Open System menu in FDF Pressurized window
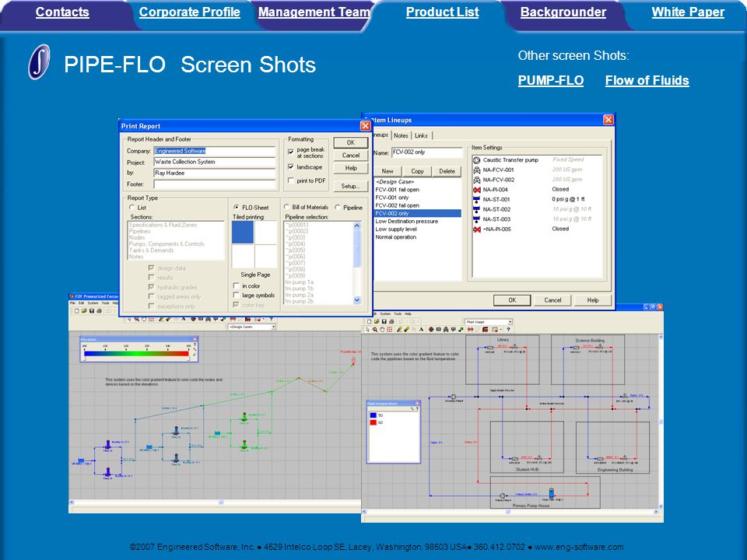Viewport: 747px width, 560px height. [x=93, y=303]
